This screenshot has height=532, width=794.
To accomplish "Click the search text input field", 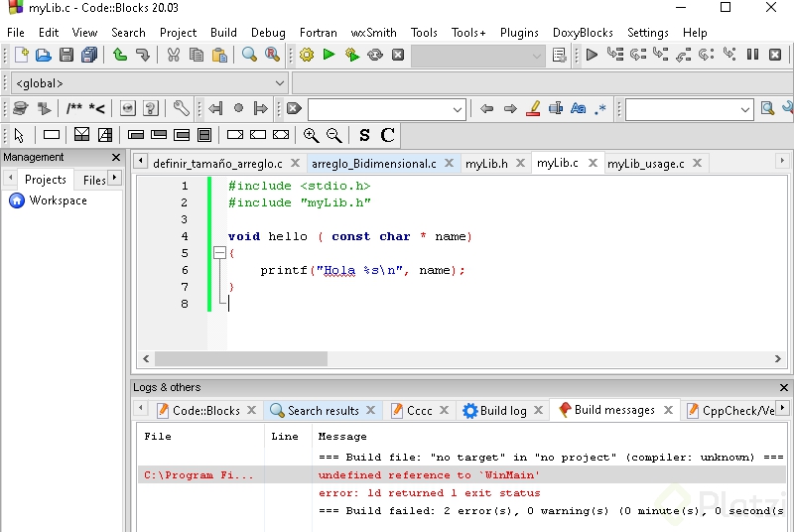I will tap(378, 109).
